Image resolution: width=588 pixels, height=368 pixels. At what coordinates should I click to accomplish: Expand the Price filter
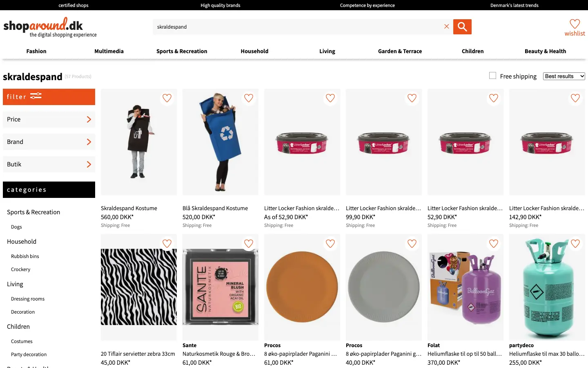pyautogui.click(x=49, y=119)
